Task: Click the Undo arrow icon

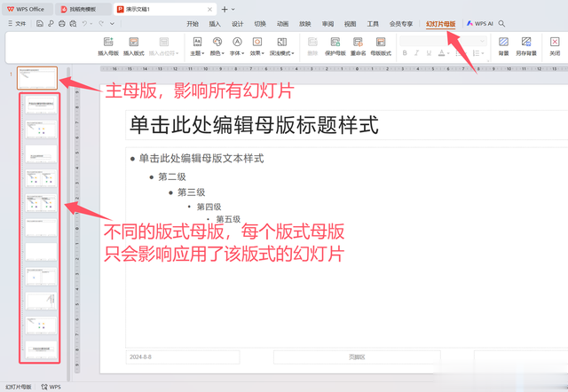Action: [84, 24]
